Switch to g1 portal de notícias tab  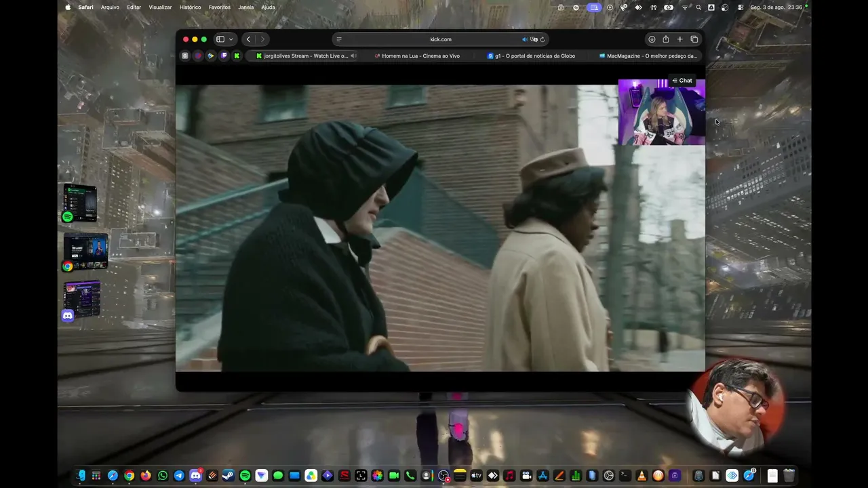tap(532, 56)
